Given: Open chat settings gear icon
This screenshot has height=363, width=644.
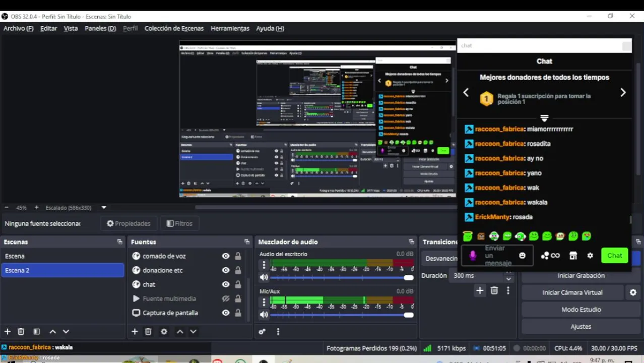Looking at the screenshot, I should tap(590, 256).
